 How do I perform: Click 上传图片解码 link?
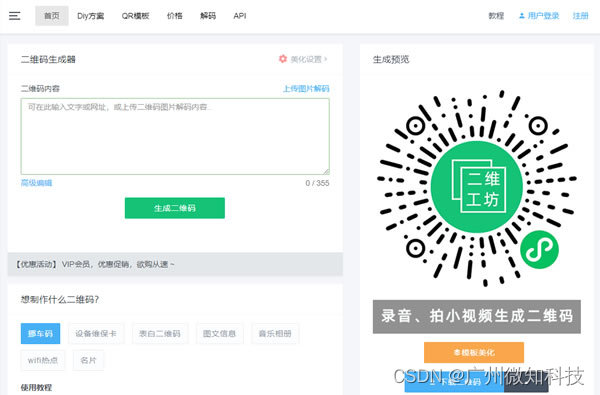(306, 89)
